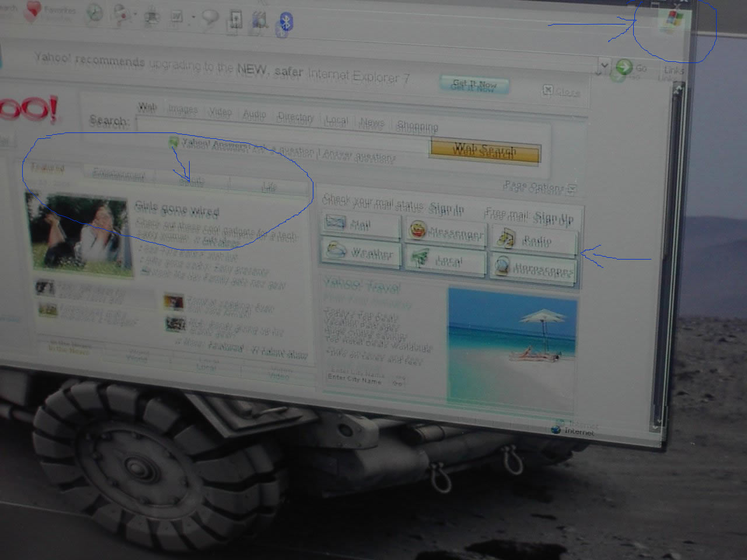Click the Get It Now button
The width and height of the screenshot is (747, 560).
[474, 85]
